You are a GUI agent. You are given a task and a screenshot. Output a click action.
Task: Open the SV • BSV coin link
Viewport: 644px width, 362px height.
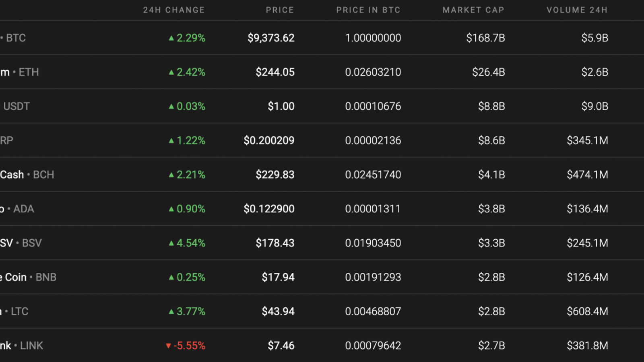21,243
